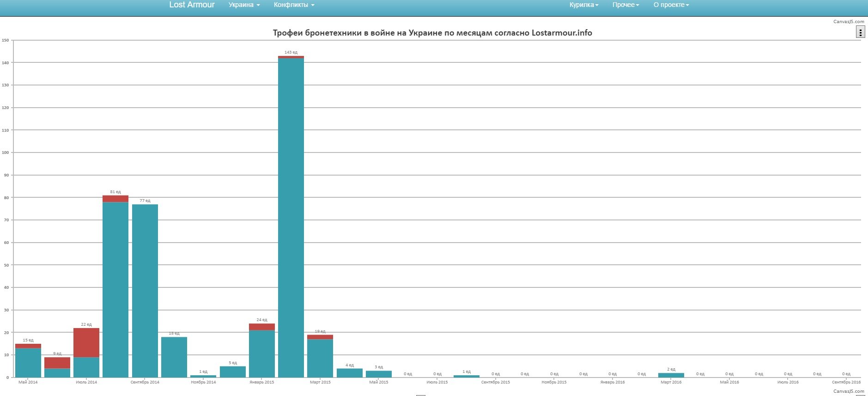Open the bottom CanvasJS.com credit link

pos(849,391)
